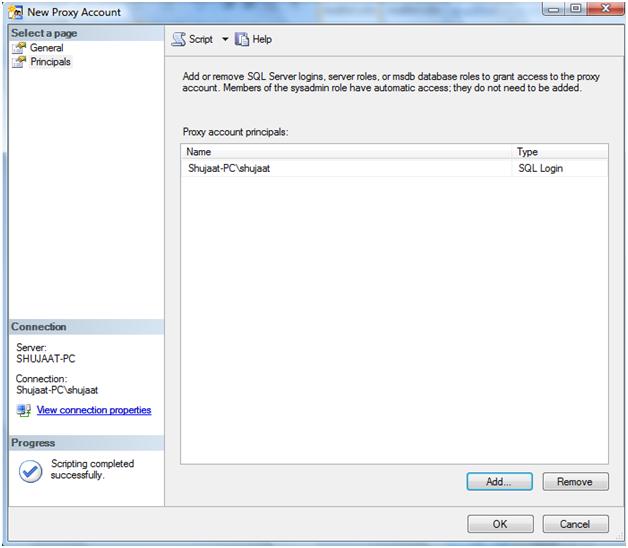Cancel the New Proxy Account dialog
Screen dimensions: 628x548
coord(575,524)
